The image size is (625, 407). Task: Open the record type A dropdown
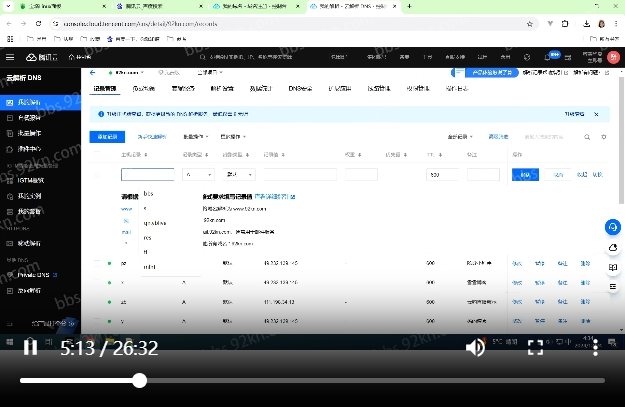198,174
